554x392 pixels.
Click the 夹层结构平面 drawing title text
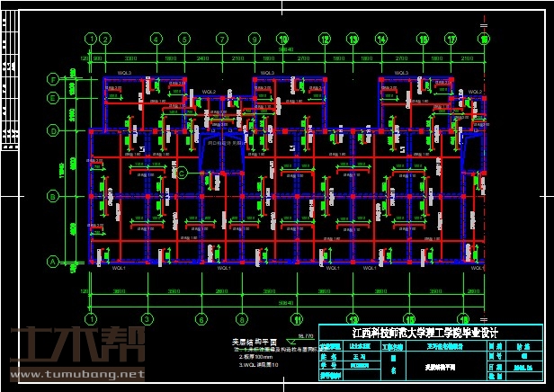point(255,342)
